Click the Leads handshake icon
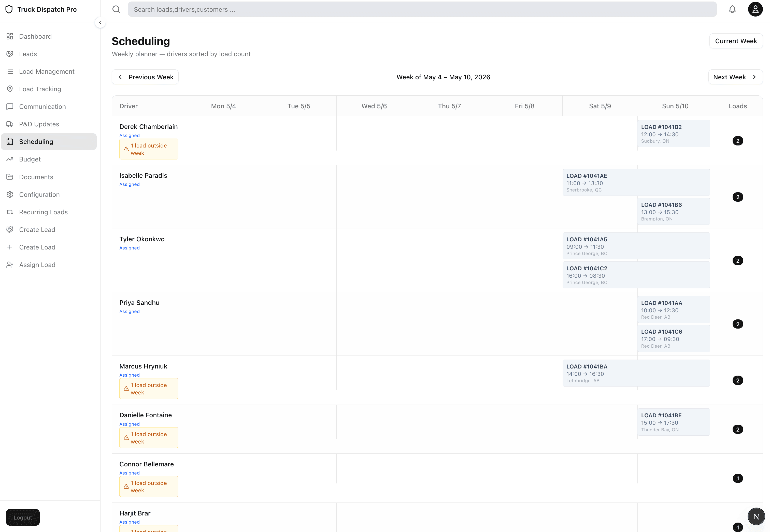The width and height of the screenshot is (770, 532). (x=10, y=54)
